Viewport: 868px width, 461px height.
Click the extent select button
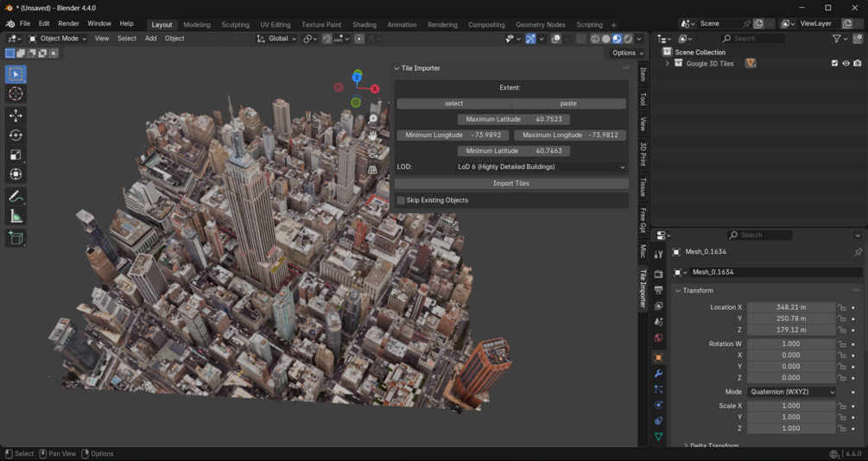(x=454, y=104)
